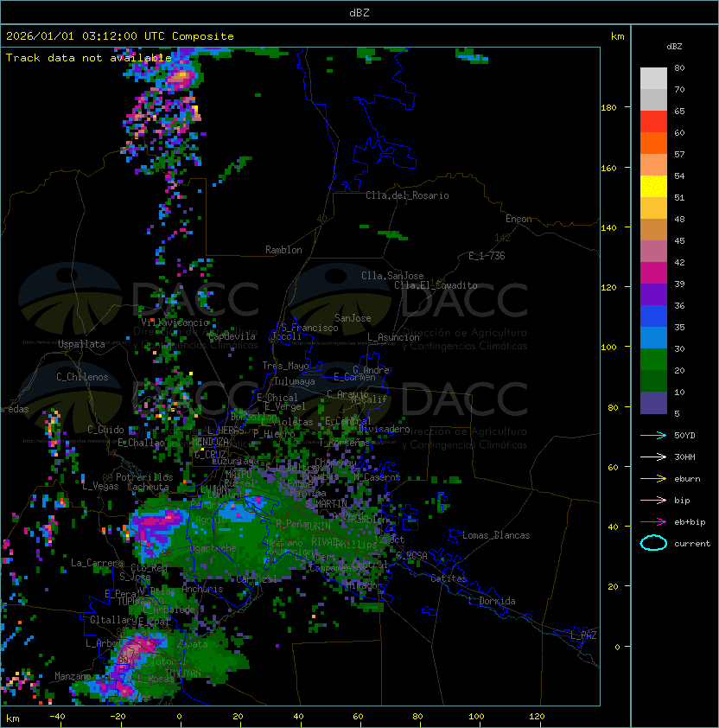719x728 pixels.
Task: Click the 'Cacheuta' map label
Action: 148,487
